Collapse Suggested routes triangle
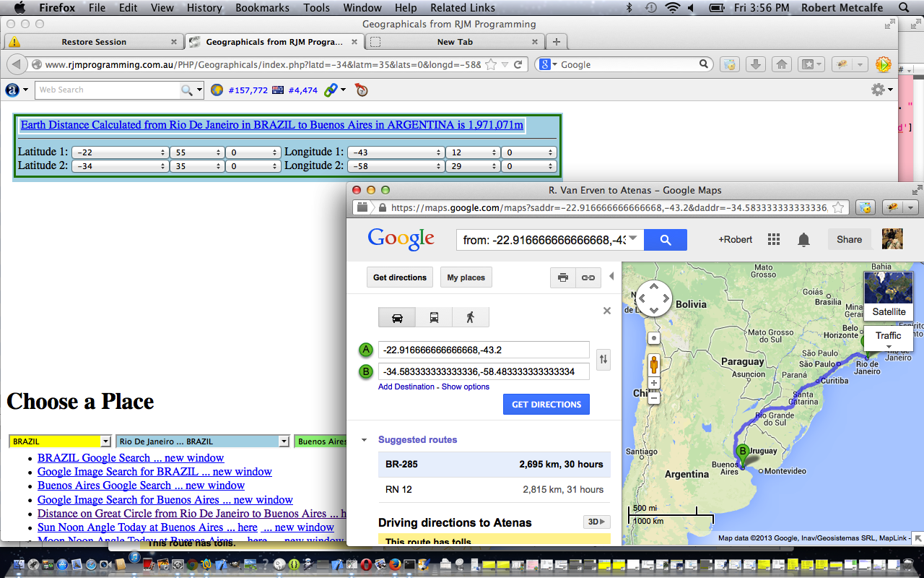 [x=364, y=440]
